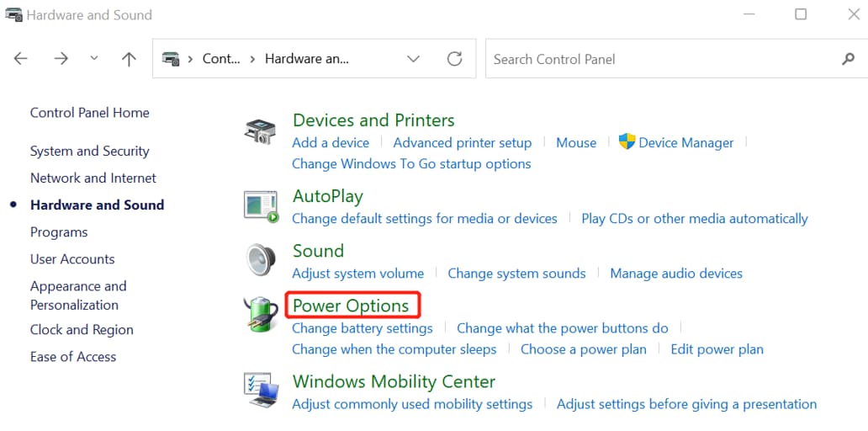Click the Device Manager shield icon
This screenshot has width=868, height=431.
pos(627,141)
